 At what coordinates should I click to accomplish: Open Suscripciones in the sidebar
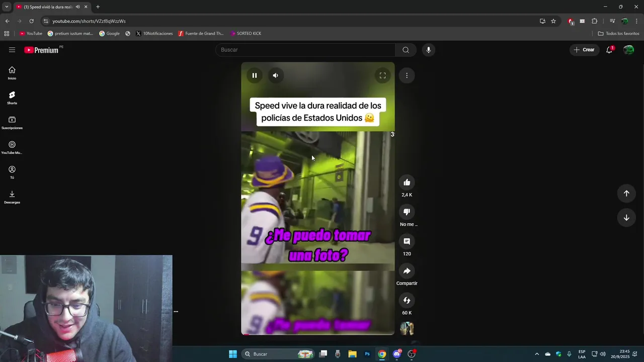pos(12,123)
